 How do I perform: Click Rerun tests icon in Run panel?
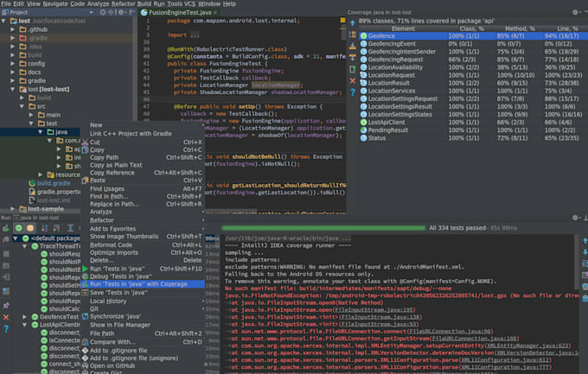click(x=6, y=228)
